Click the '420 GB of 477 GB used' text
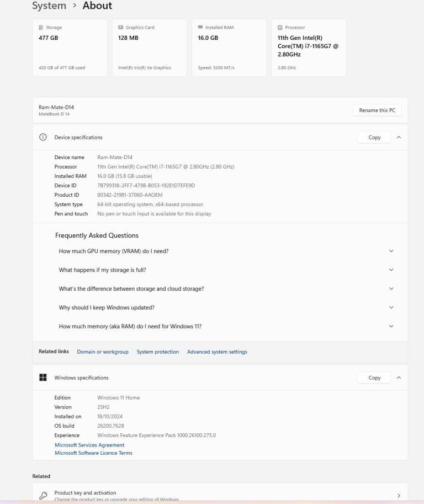 62,67
